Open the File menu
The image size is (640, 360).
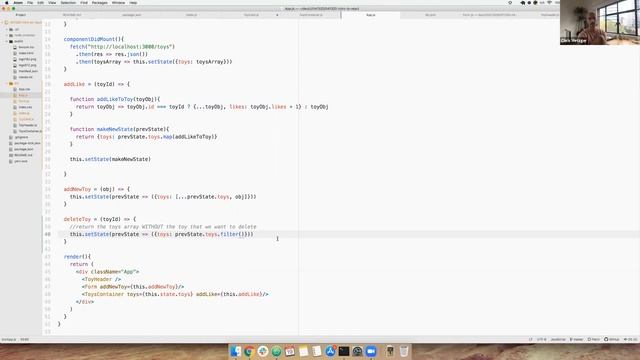30,2
